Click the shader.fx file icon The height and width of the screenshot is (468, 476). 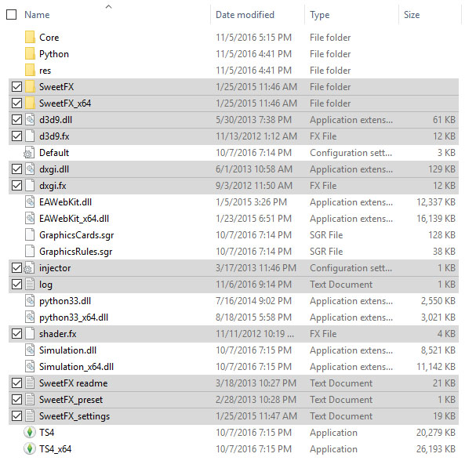click(30, 334)
